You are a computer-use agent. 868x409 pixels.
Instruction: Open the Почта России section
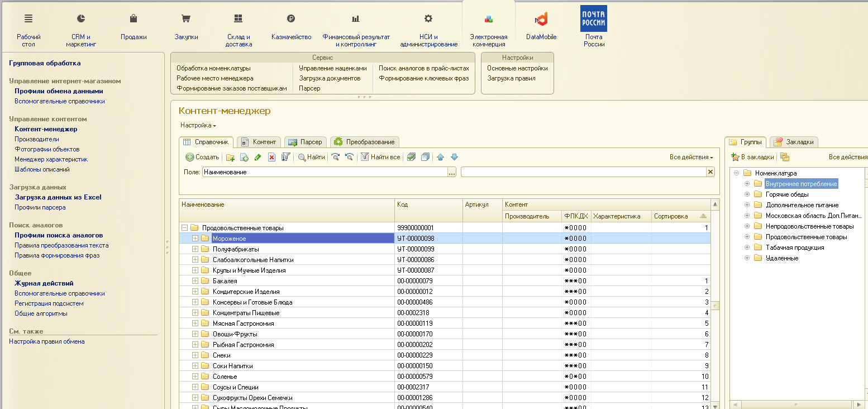click(x=594, y=26)
